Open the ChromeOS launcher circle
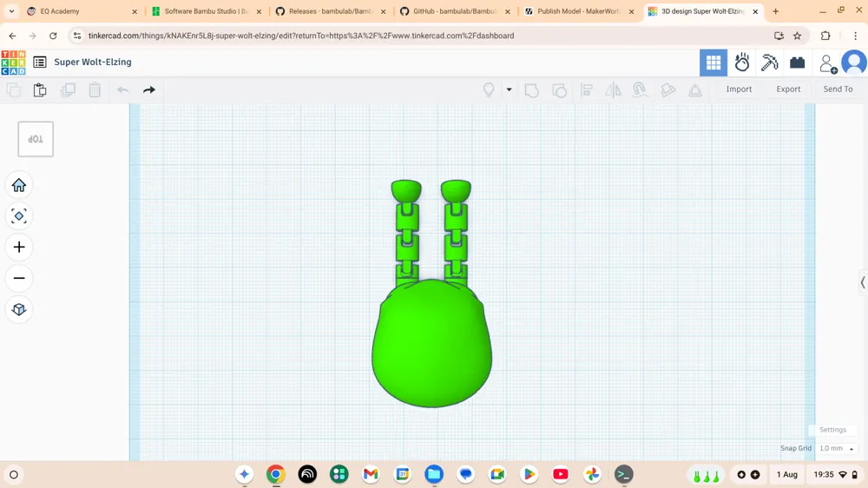Image resolution: width=868 pixels, height=488 pixels. pos(14,475)
